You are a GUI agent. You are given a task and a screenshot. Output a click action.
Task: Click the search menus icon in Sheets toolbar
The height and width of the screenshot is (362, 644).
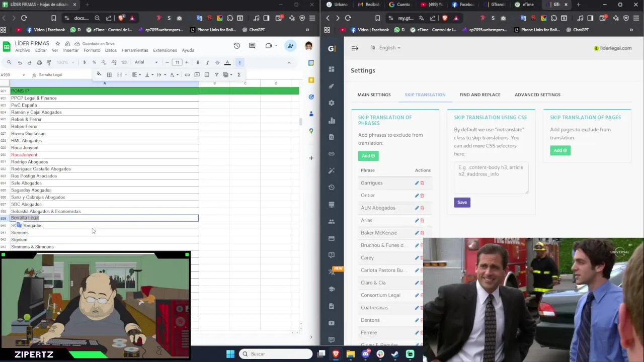[9, 62]
